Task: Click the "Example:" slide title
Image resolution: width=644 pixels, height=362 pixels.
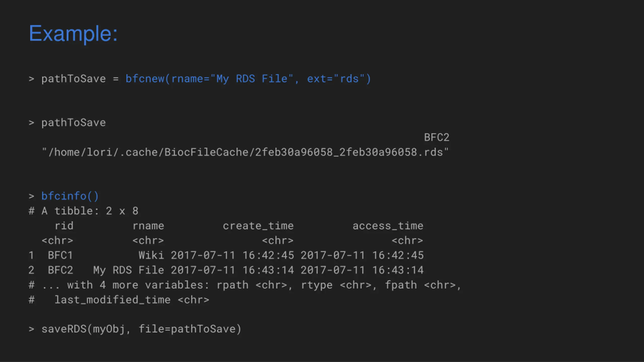Action: (x=73, y=33)
